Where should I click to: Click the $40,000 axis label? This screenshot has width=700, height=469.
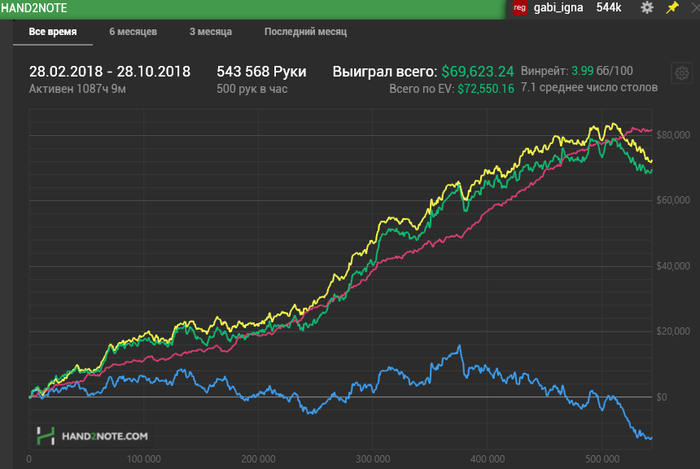click(673, 266)
